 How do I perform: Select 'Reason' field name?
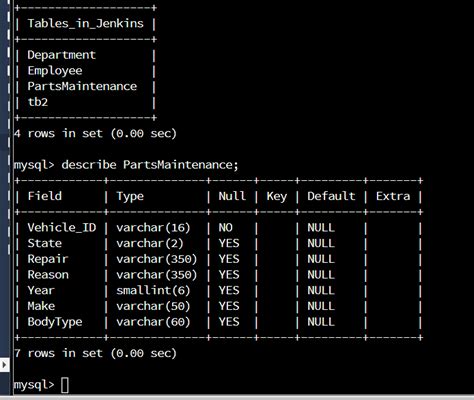[48, 275]
